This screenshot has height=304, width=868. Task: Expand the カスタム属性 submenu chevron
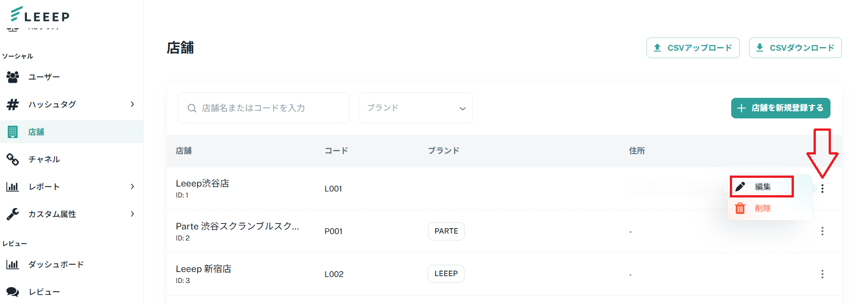click(x=132, y=214)
